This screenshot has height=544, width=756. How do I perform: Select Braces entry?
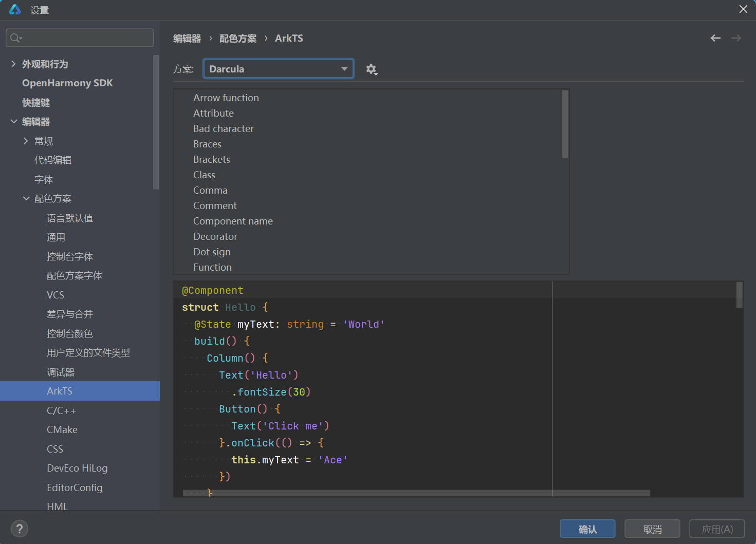(x=207, y=144)
